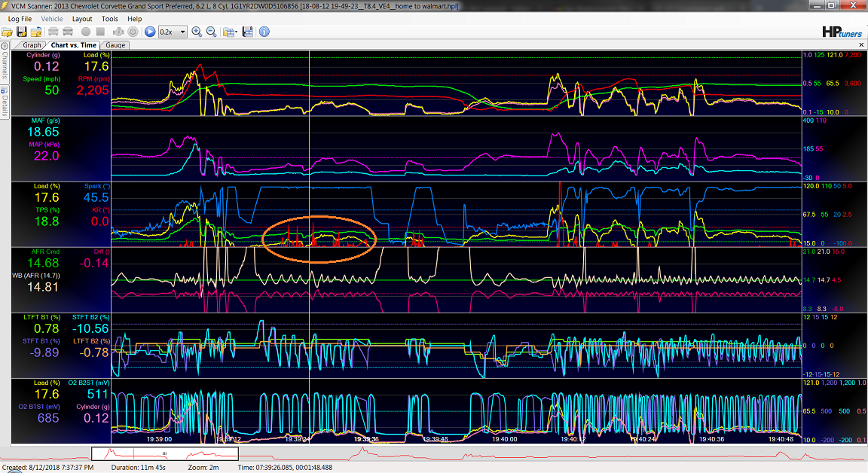Open the 0.2x playback speed dropdown
The image size is (868, 473).
point(181,32)
